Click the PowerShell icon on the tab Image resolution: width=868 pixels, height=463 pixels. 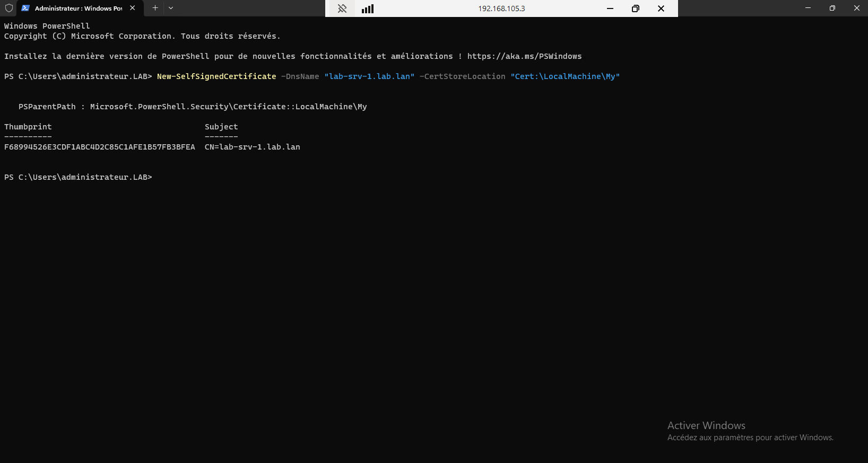tap(25, 8)
